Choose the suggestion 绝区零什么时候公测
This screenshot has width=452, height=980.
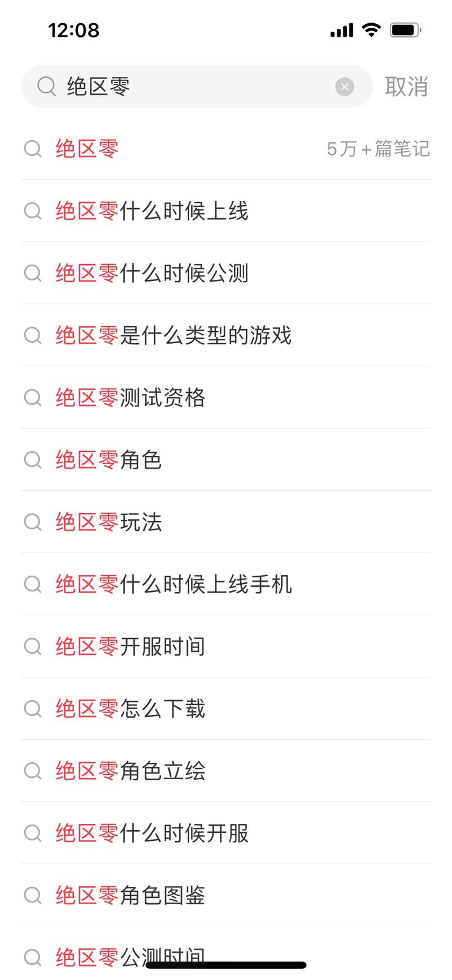pos(226,273)
